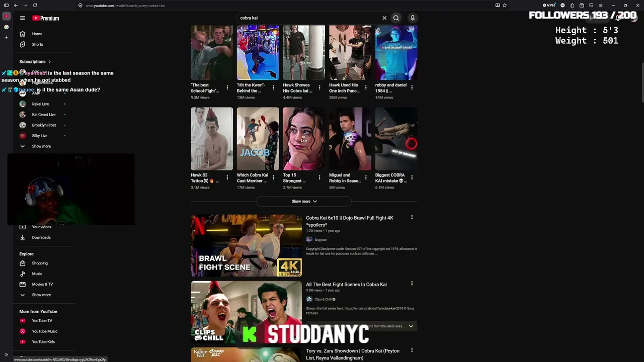Screen dimensions: 644x362
Task: Go back with the browser back arrow
Action: 16,5
